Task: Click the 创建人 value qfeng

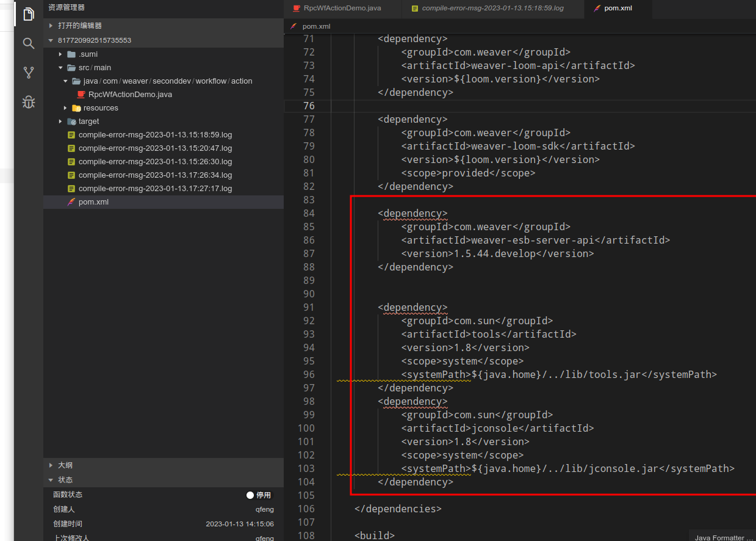Action: (265, 509)
